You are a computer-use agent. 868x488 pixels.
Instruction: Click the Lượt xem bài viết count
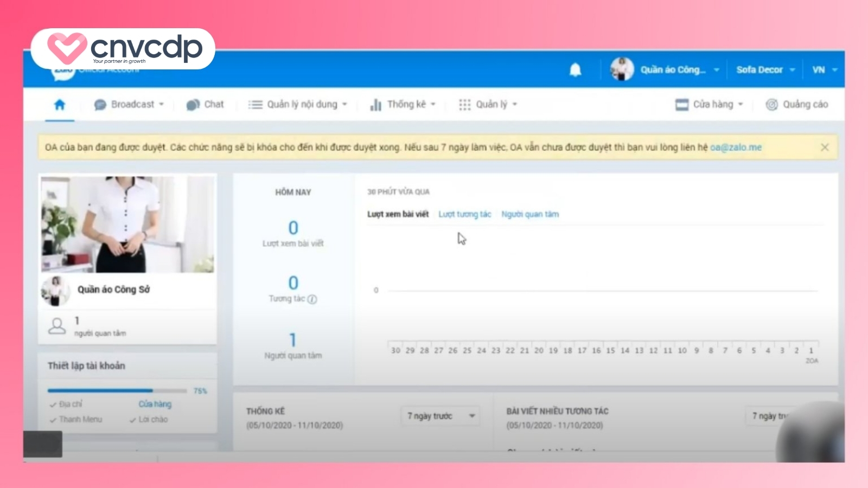[x=293, y=228]
